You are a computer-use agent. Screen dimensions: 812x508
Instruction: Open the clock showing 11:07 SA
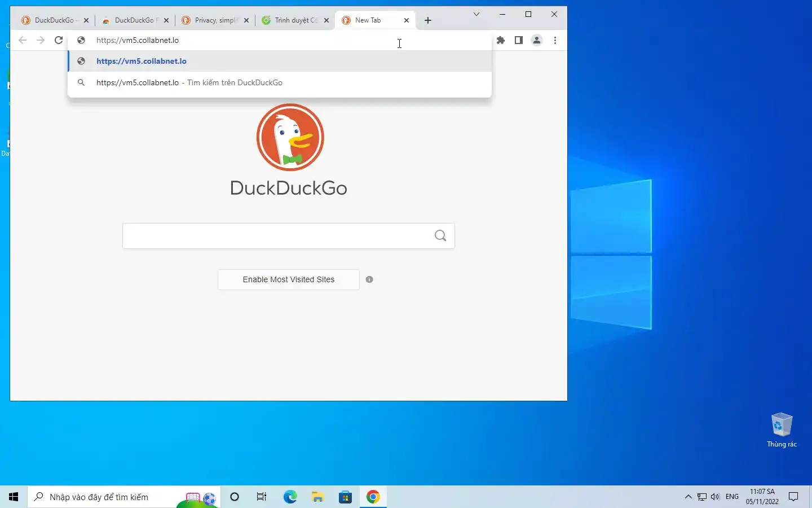pyautogui.click(x=762, y=497)
